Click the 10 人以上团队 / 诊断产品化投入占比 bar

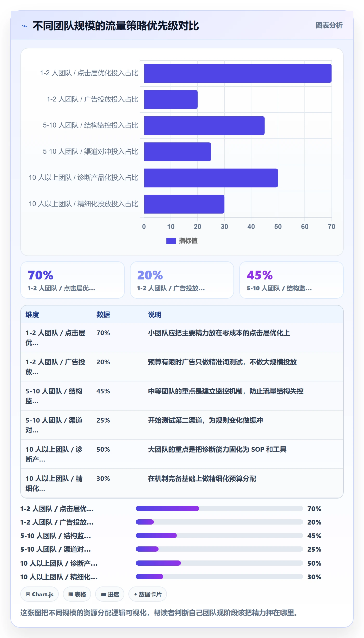[211, 178]
